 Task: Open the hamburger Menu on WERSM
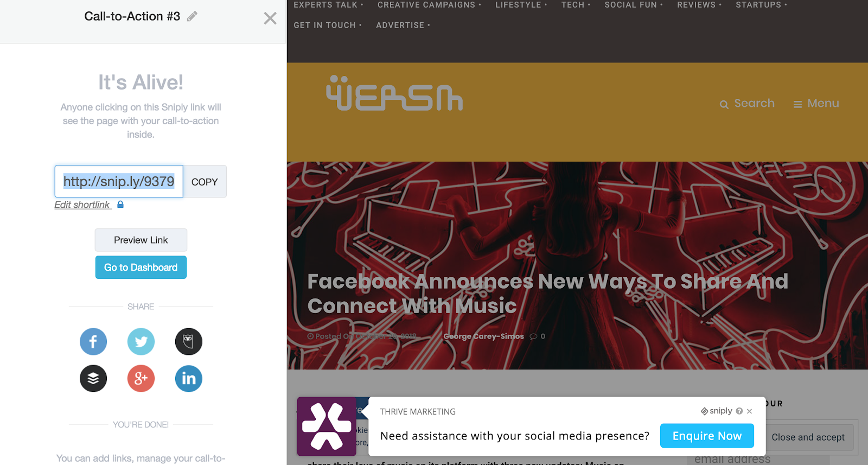click(x=816, y=103)
